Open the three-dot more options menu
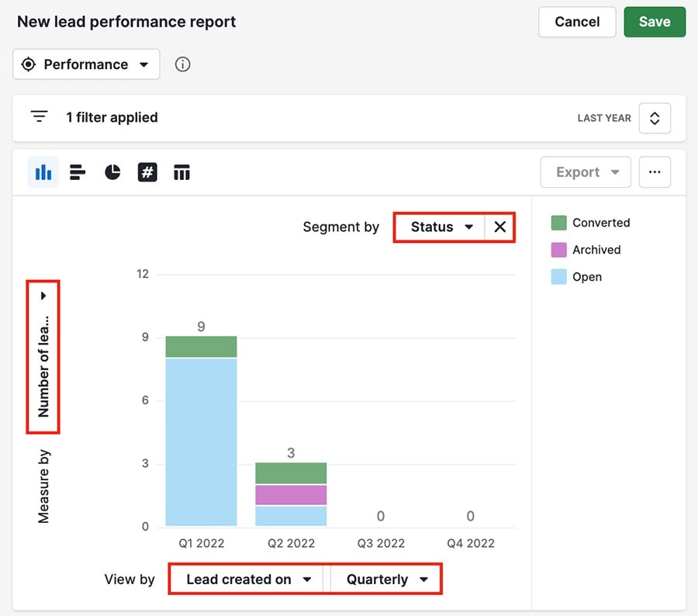The height and width of the screenshot is (616, 698). point(655,171)
